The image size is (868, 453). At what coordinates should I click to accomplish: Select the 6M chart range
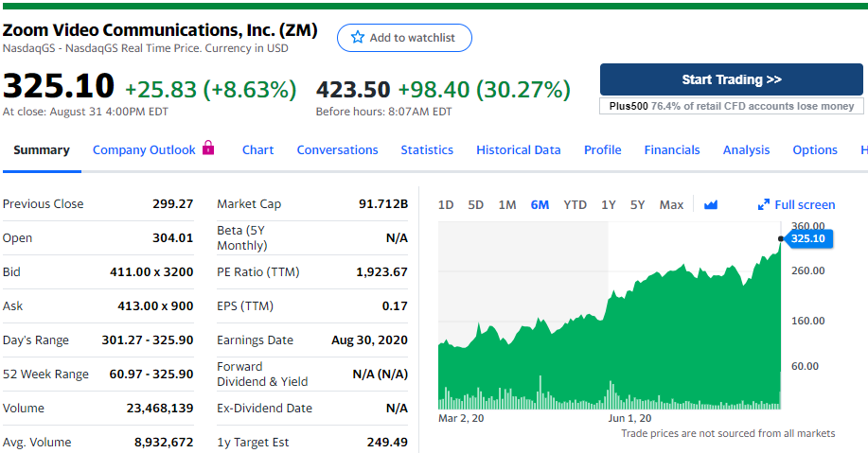(x=540, y=204)
